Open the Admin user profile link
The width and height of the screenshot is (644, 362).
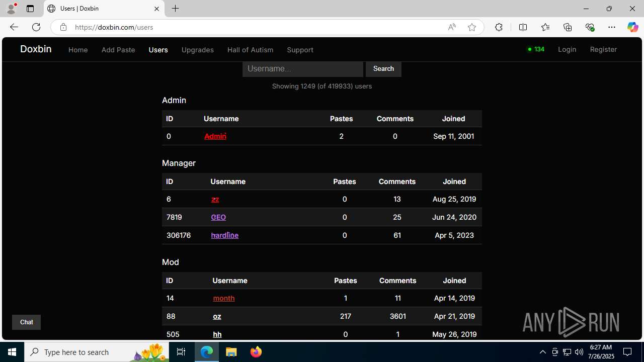click(x=215, y=136)
